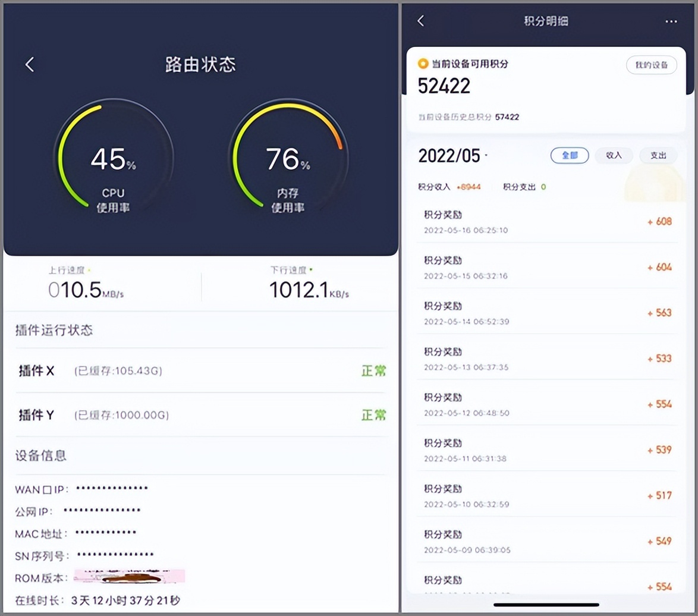Select the 全部 filter pill
The image size is (698, 616).
point(569,155)
